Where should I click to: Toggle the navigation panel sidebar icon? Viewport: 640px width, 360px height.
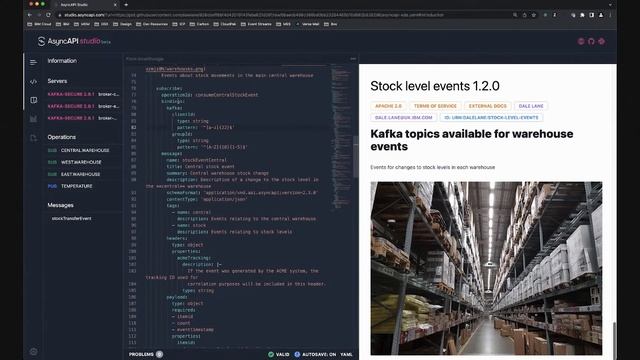tap(33, 62)
